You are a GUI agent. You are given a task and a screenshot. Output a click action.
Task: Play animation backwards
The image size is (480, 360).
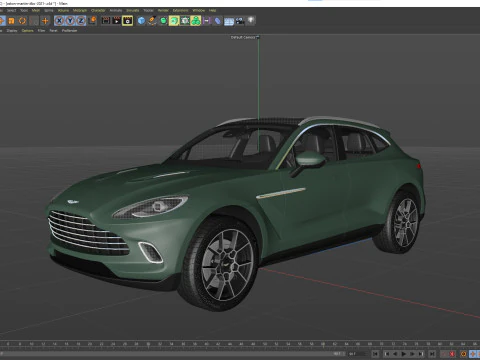(x=395, y=354)
